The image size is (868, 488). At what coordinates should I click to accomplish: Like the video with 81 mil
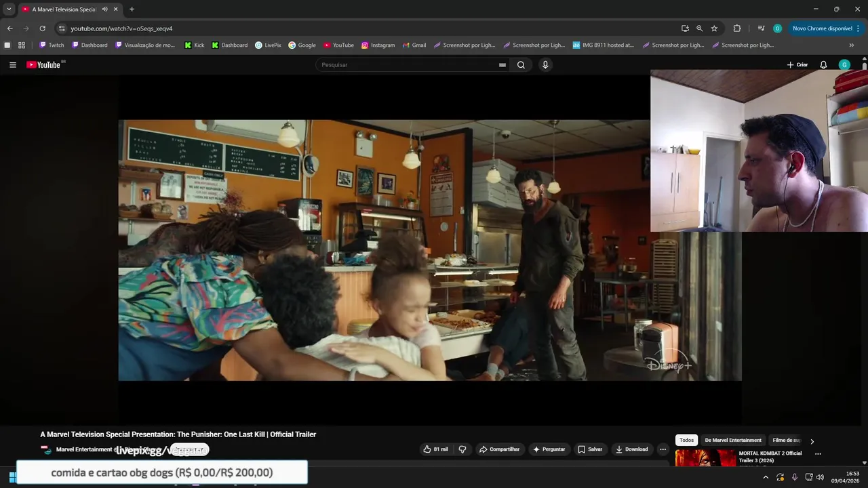435,449
